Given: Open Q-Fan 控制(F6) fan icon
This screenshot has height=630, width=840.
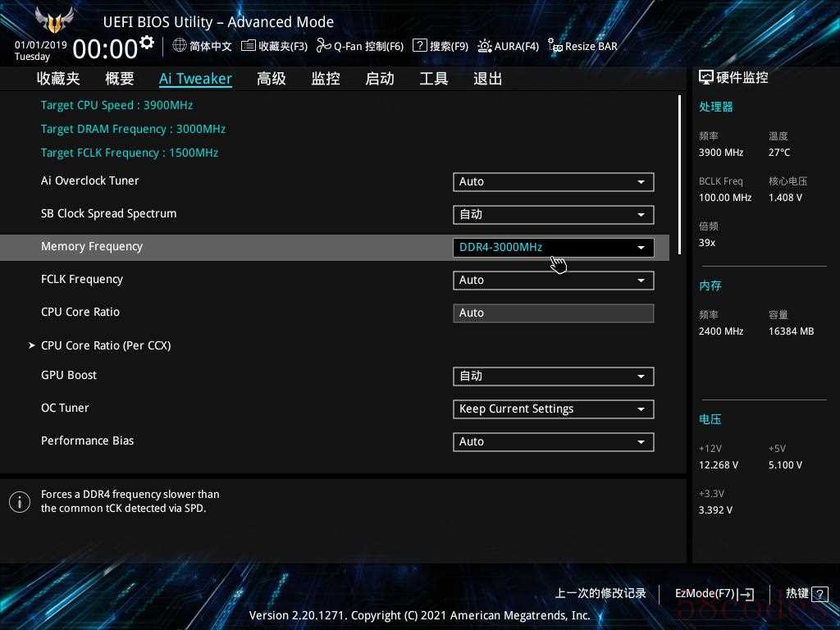Looking at the screenshot, I should (x=323, y=46).
